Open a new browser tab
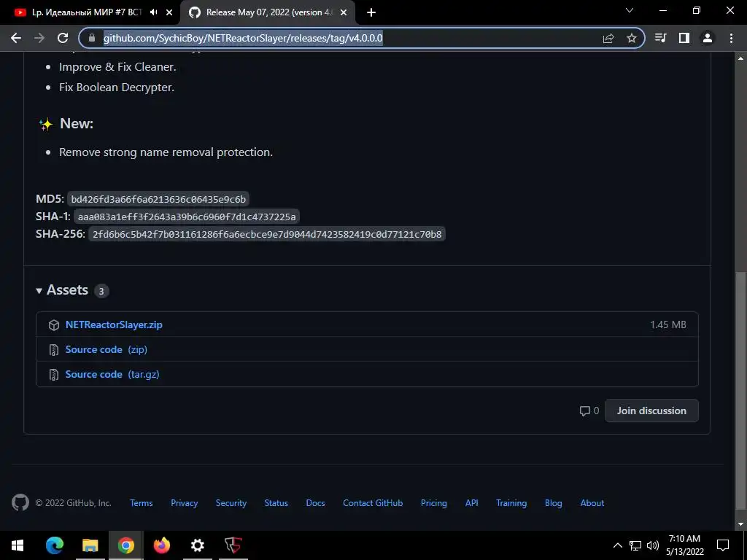The image size is (747, 560). tap(371, 12)
